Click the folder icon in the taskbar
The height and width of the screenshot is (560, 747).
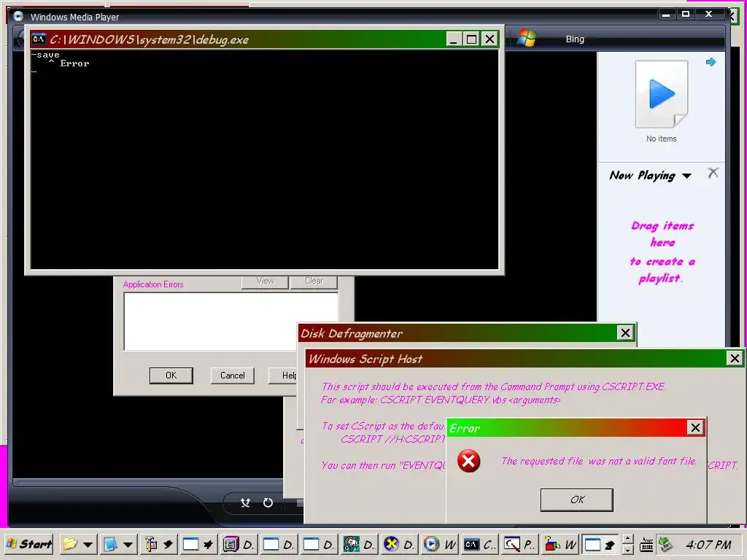(70, 544)
